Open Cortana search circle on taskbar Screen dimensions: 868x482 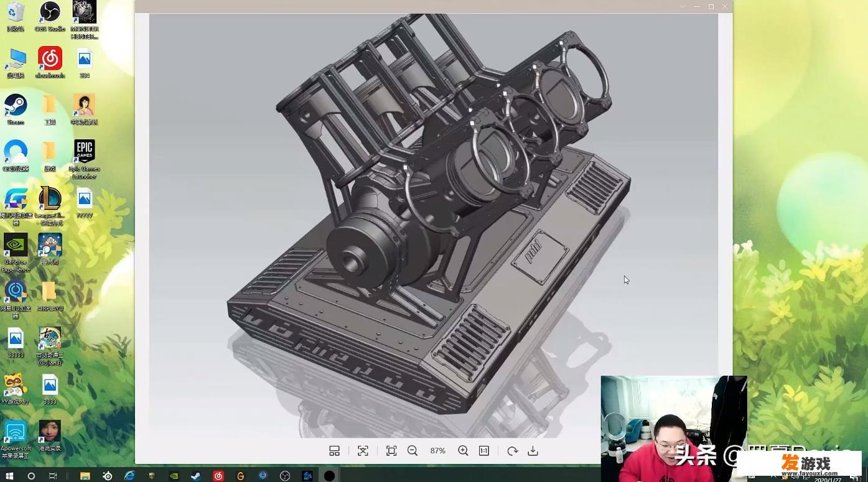click(x=31, y=476)
